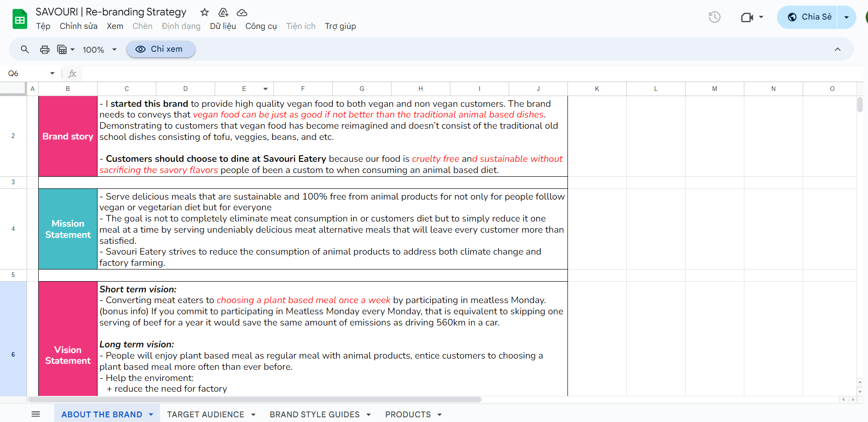The width and height of the screenshot is (868, 422).
Task: Select the select-all corner box
Action: (13, 89)
